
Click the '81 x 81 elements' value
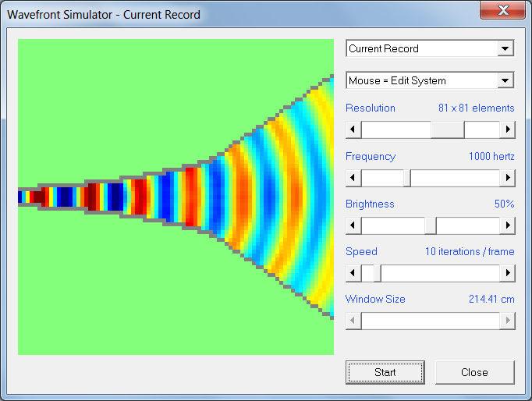point(477,108)
